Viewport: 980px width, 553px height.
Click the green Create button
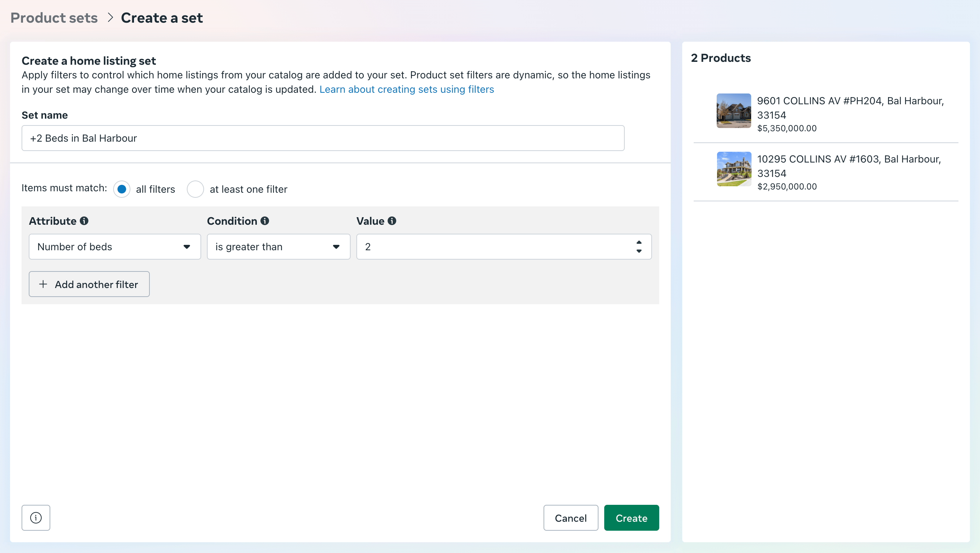tap(632, 517)
